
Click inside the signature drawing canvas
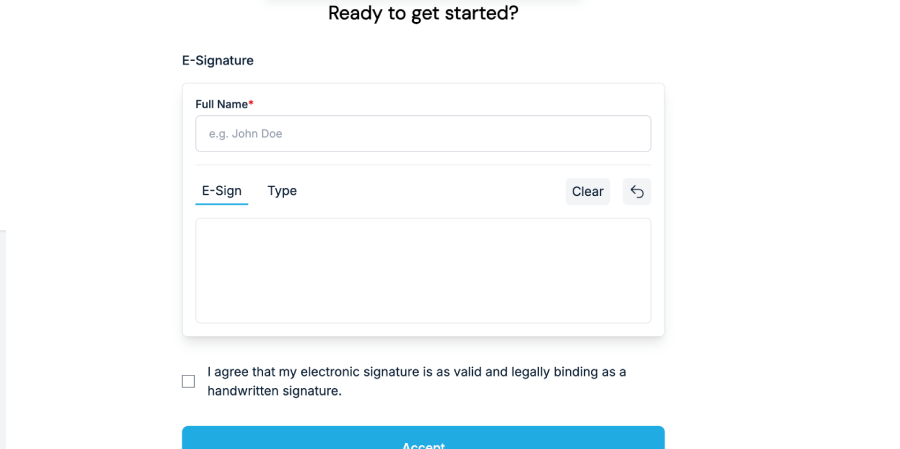(423, 270)
